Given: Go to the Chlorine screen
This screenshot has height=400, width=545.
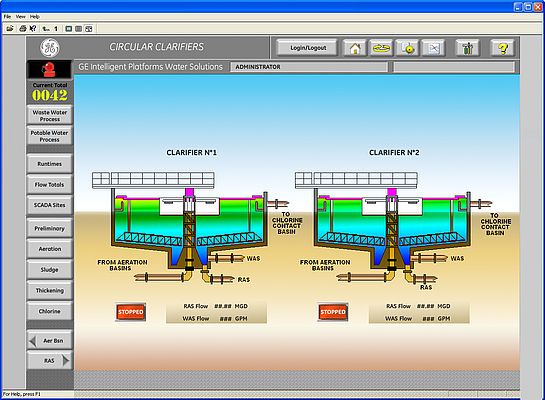Looking at the screenshot, I should tap(50, 311).
